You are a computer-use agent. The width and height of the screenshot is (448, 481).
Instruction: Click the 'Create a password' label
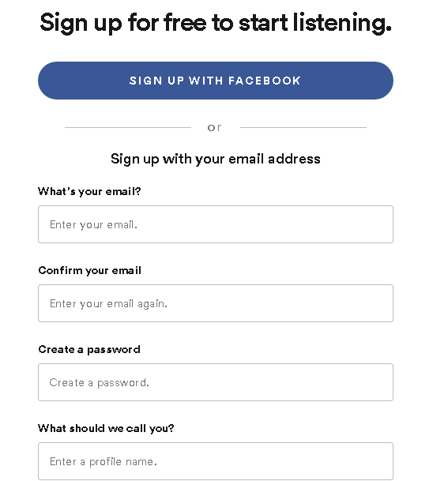(89, 349)
